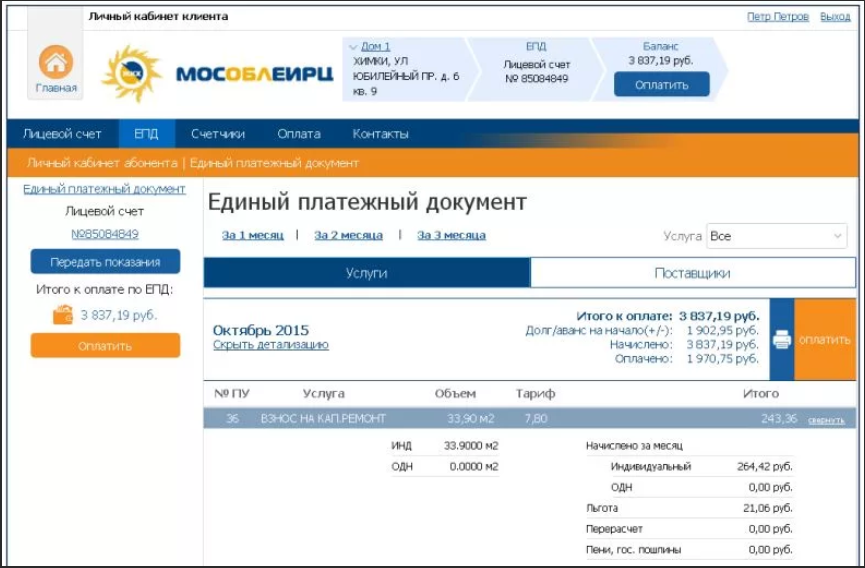Collapse the ВЗНОС НА КАП.РЕМОНТ row via свернуть
This screenshot has width=865, height=568.
tap(826, 420)
